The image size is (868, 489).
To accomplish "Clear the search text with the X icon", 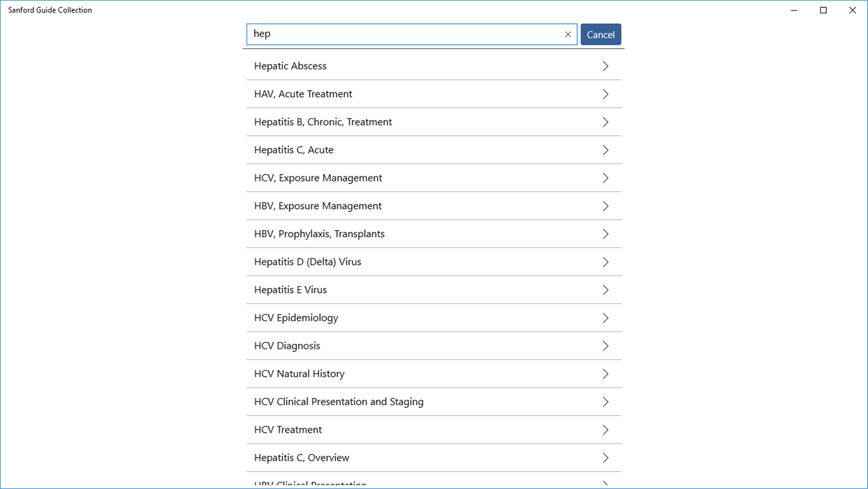I will (x=568, y=34).
